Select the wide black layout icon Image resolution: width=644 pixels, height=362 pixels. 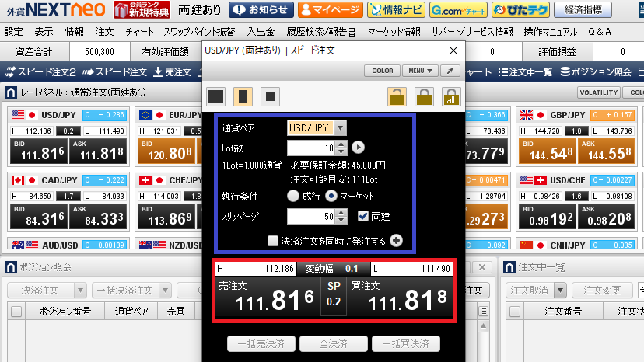click(x=216, y=97)
